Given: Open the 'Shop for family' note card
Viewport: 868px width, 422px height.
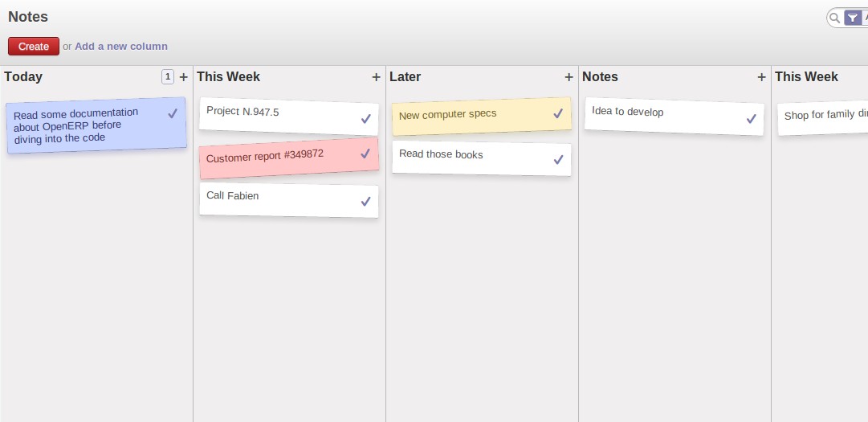Looking at the screenshot, I should pyautogui.click(x=822, y=118).
